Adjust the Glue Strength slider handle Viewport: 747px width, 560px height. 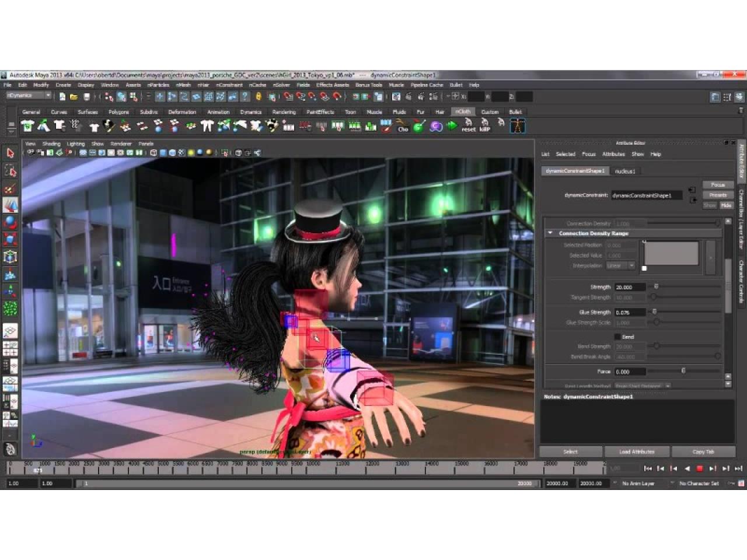(x=654, y=312)
